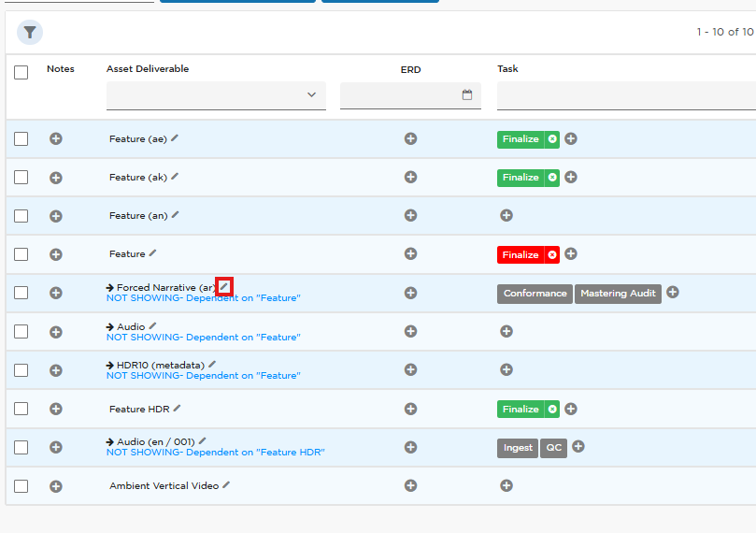Add ERD for Ambient Vertical Video
The image size is (756, 533).
pos(411,485)
